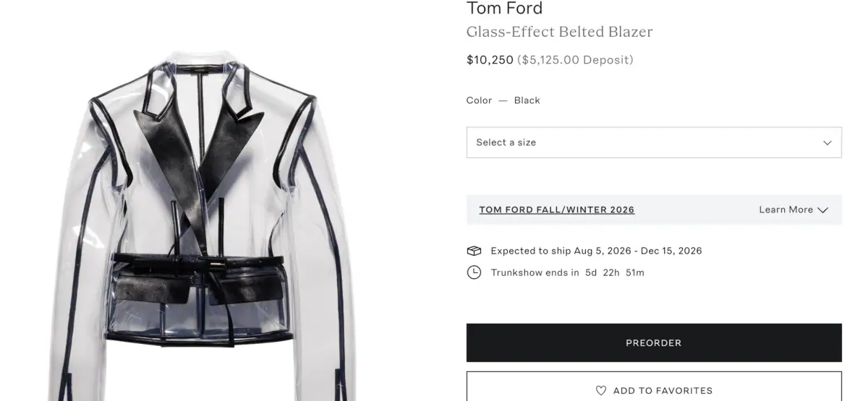Click the clock icon beside Trunkshow timer

pyautogui.click(x=474, y=272)
